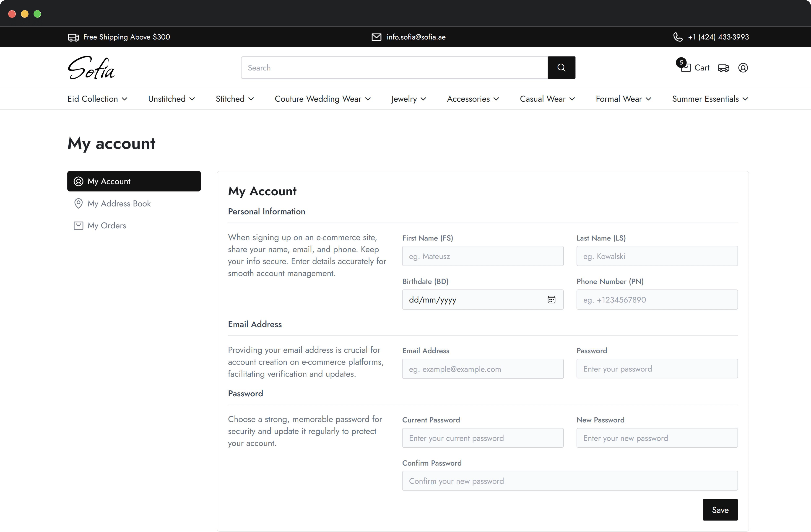Select the My Account sidebar entry
The height and width of the screenshot is (532, 811).
[134, 181]
